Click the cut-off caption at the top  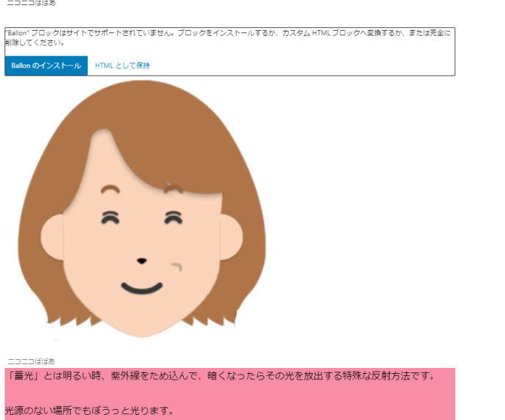coord(31,3)
